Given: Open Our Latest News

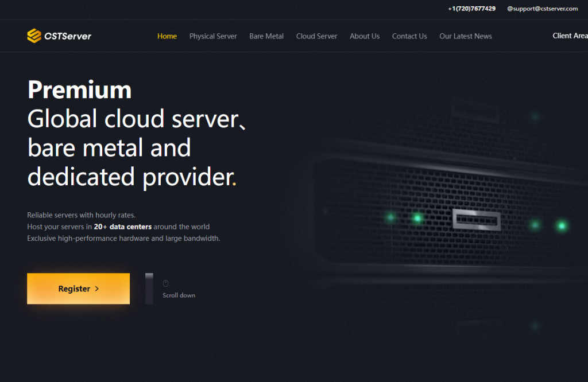Looking at the screenshot, I should tap(465, 36).
